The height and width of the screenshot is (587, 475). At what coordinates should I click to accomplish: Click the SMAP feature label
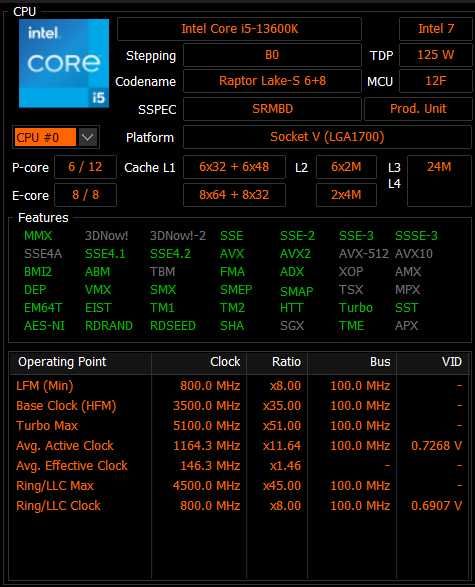(x=296, y=291)
